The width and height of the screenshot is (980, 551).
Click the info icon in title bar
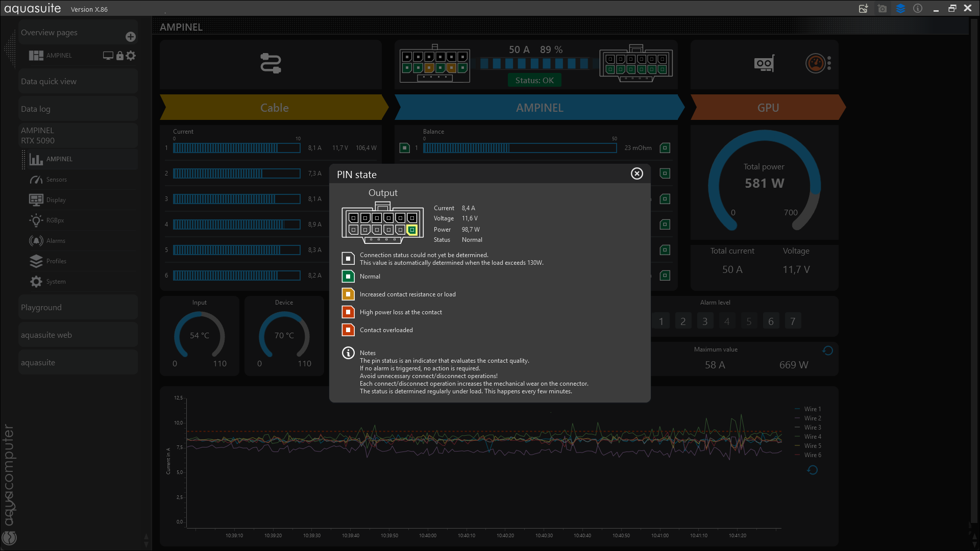pos(918,9)
